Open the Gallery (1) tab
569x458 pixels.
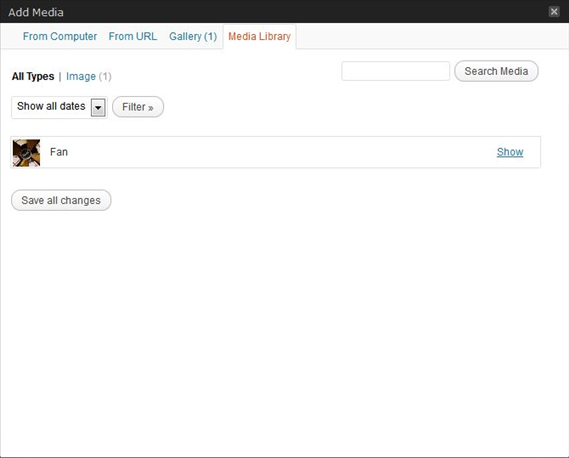click(193, 36)
